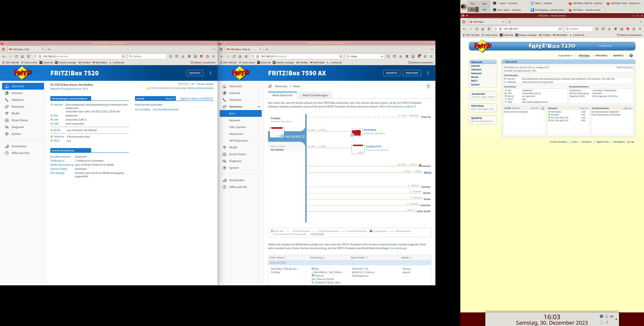644x326 pixels.
Task: Select Mediaserver in the Heimnetz submenu
Action: 236,134
